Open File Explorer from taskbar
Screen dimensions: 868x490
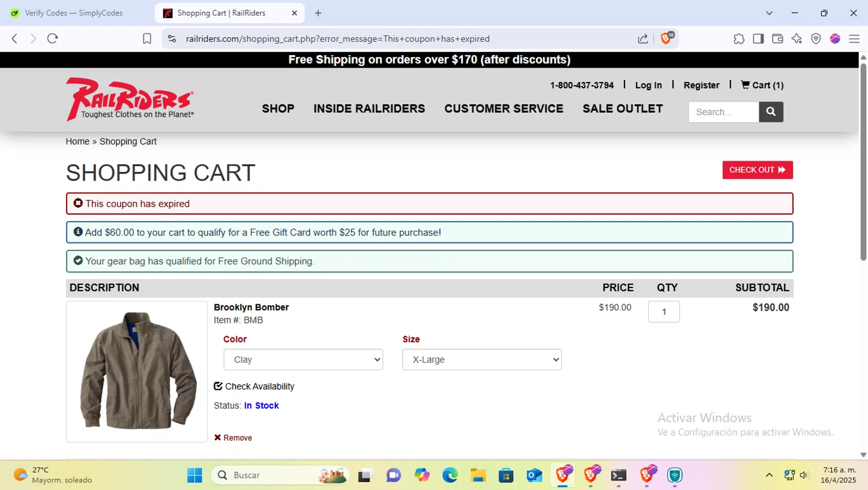[478, 475]
